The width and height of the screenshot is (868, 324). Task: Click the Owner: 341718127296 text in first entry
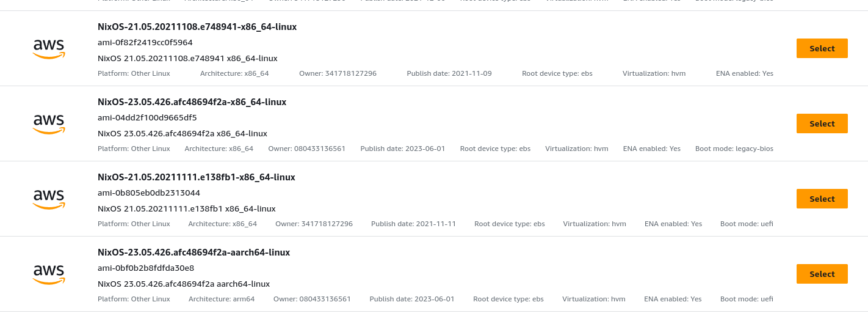coord(338,73)
